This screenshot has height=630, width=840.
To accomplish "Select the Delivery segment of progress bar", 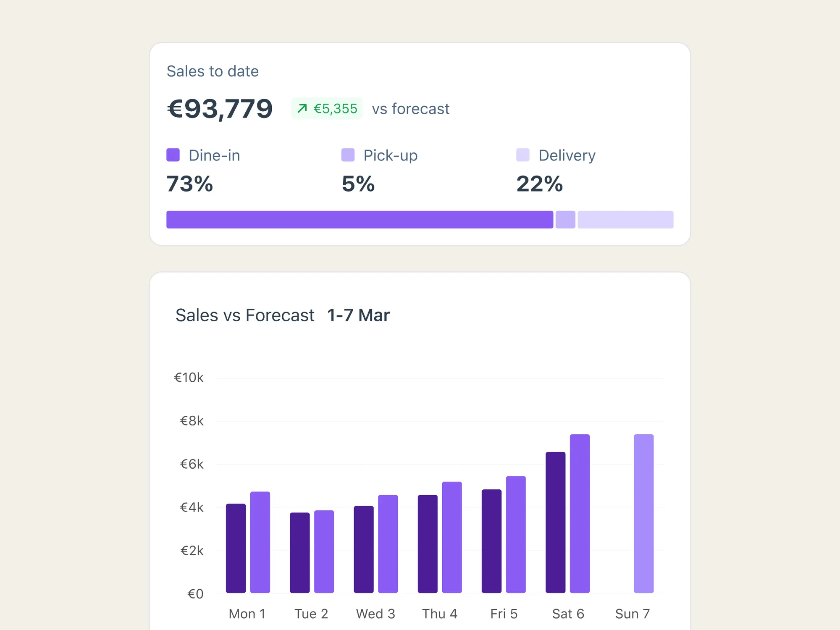I will click(x=625, y=220).
